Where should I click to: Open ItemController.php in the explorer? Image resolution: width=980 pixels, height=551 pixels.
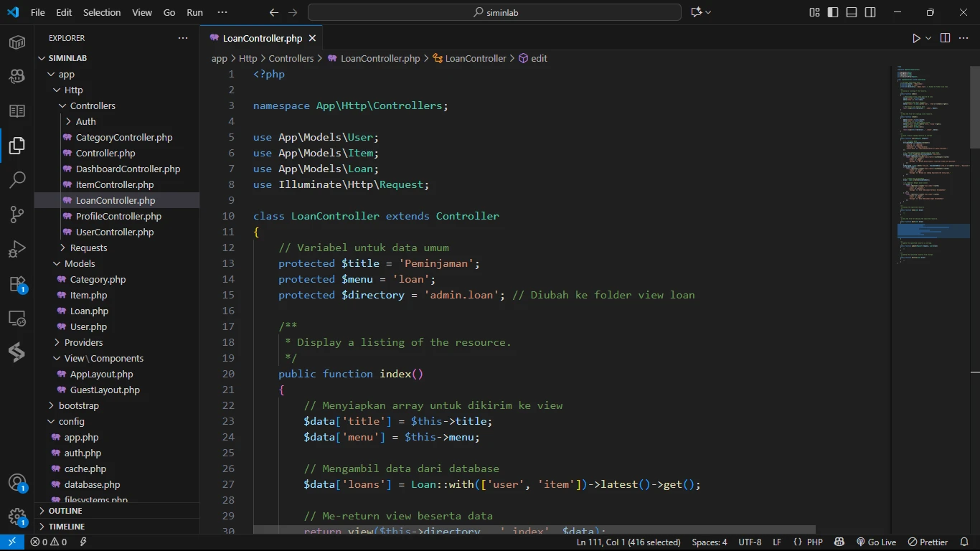(115, 184)
